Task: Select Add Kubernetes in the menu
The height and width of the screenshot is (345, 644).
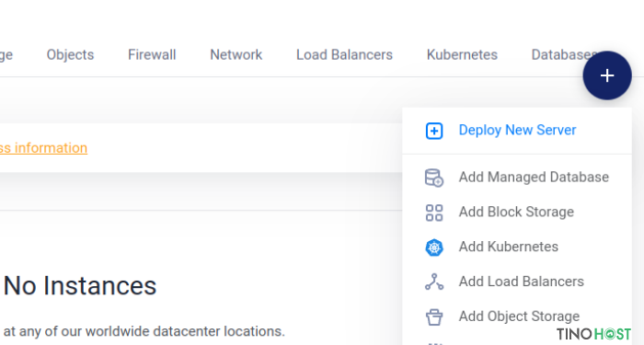Action: click(517, 247)
